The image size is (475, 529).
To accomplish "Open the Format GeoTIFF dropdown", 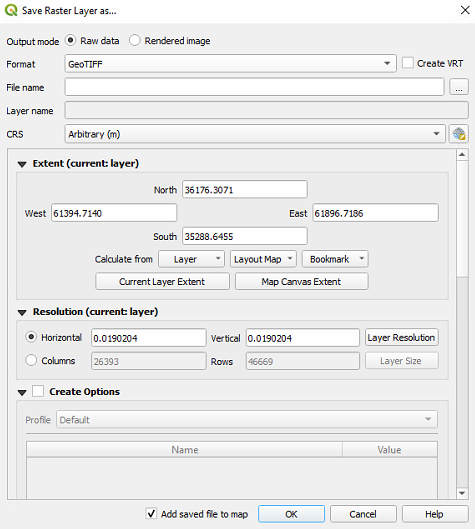I will click(230, 63).
